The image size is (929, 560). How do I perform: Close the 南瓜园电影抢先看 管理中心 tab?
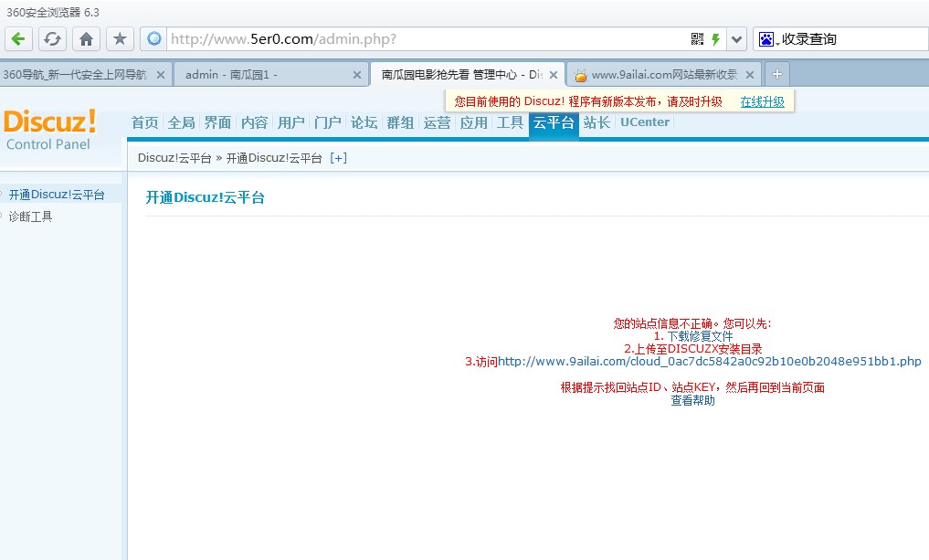tap(554, 75)
